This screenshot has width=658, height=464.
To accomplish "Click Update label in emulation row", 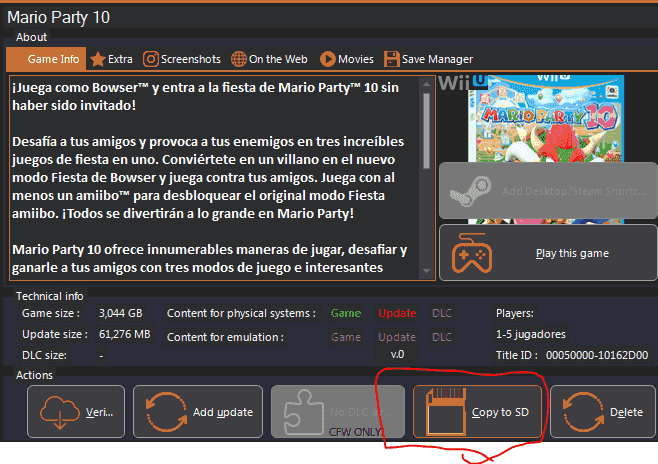I will [397, 337].
